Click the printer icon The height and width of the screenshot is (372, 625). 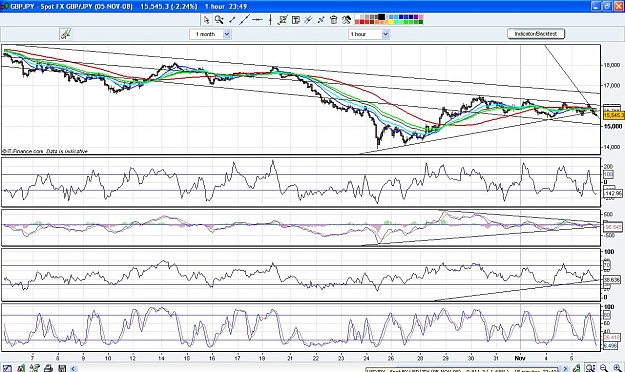click(48, 368)
